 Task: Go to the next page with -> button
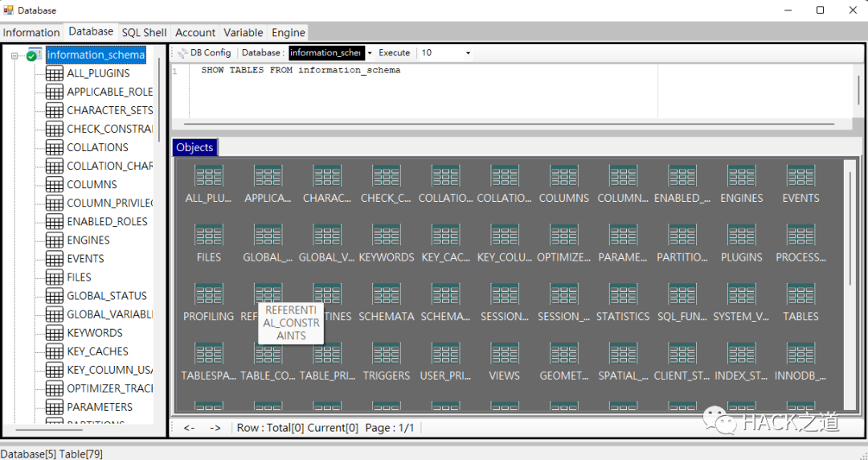tap(215, 428)
